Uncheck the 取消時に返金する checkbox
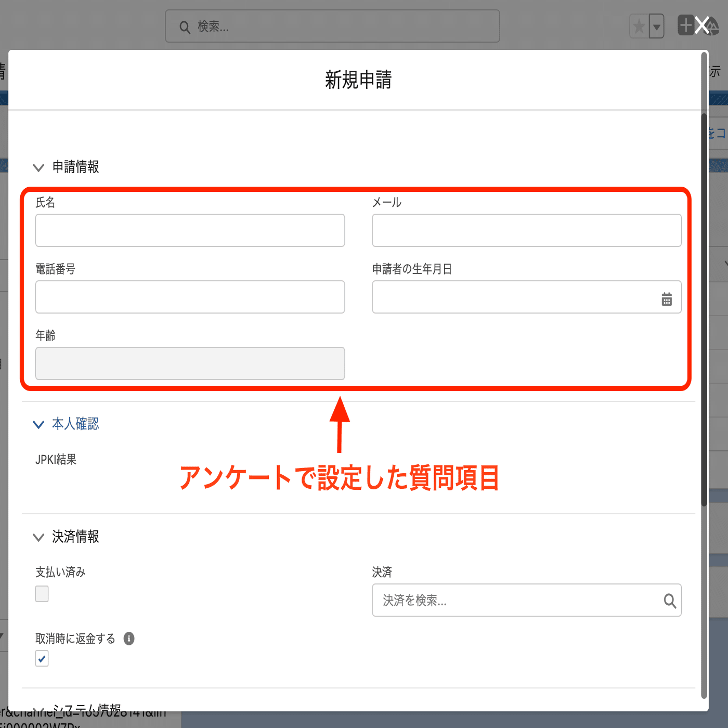 click(42, 658)
